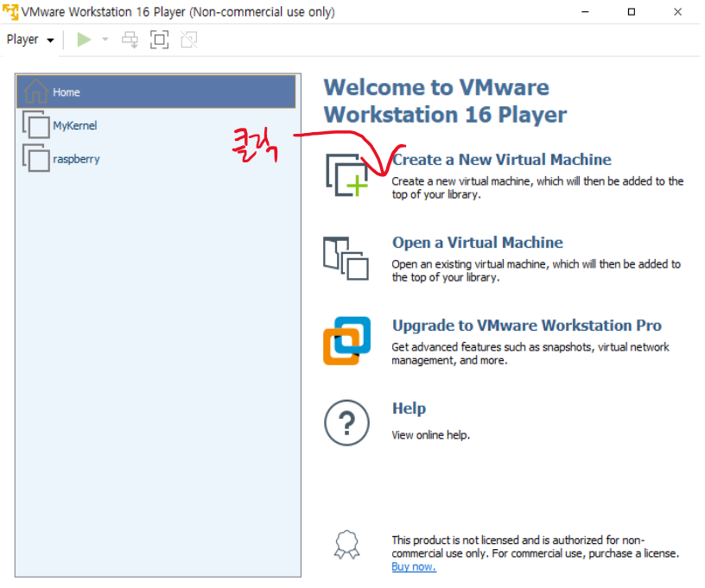Click Upgrade to VMware Workstation Pro
Viewport: 705px width, 588px height.
[x=526, y=326]
